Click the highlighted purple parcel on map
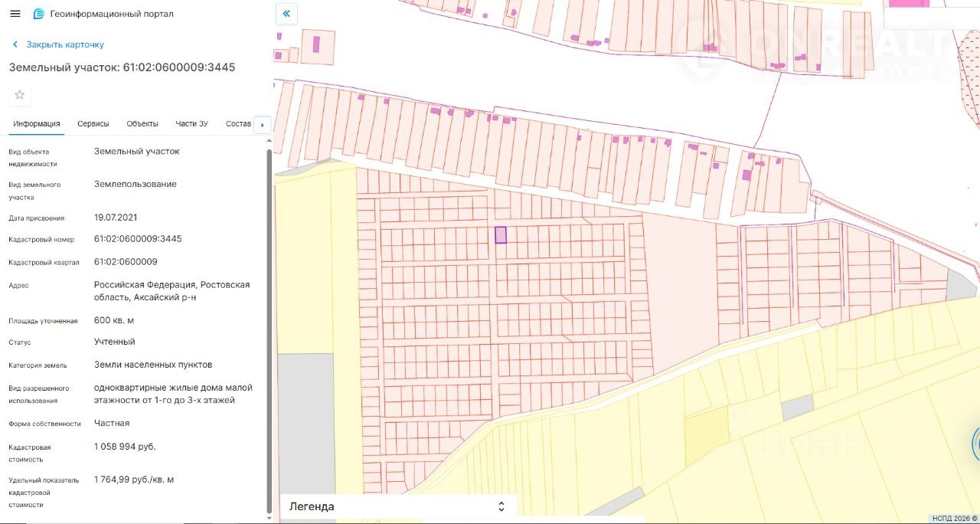 click(x=501, y=235)
